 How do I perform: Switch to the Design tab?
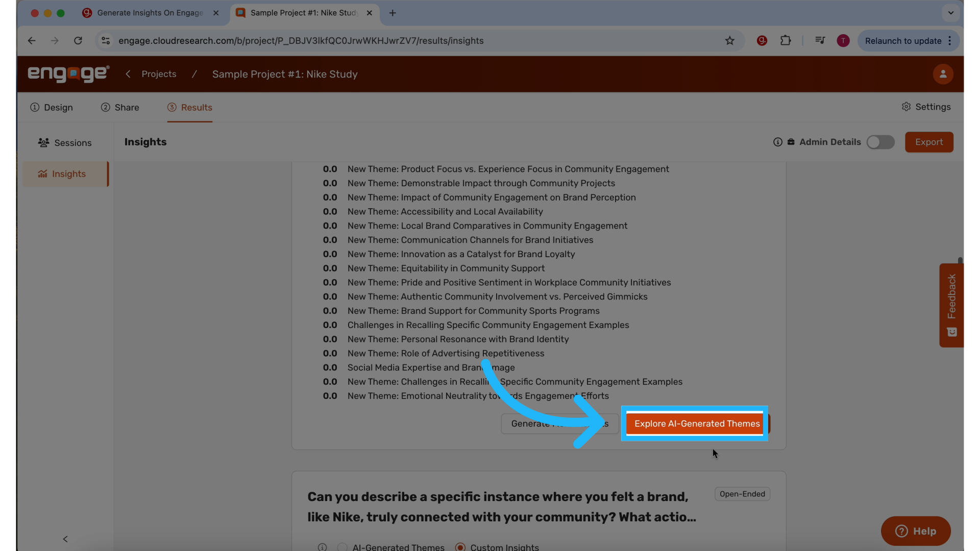click(x=52, y=107)
